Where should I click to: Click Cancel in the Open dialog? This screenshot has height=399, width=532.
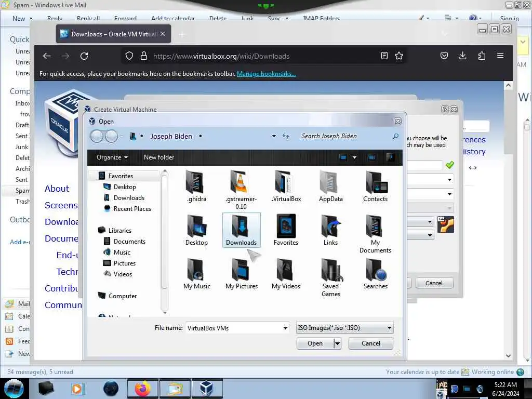[x=371, y=343]
